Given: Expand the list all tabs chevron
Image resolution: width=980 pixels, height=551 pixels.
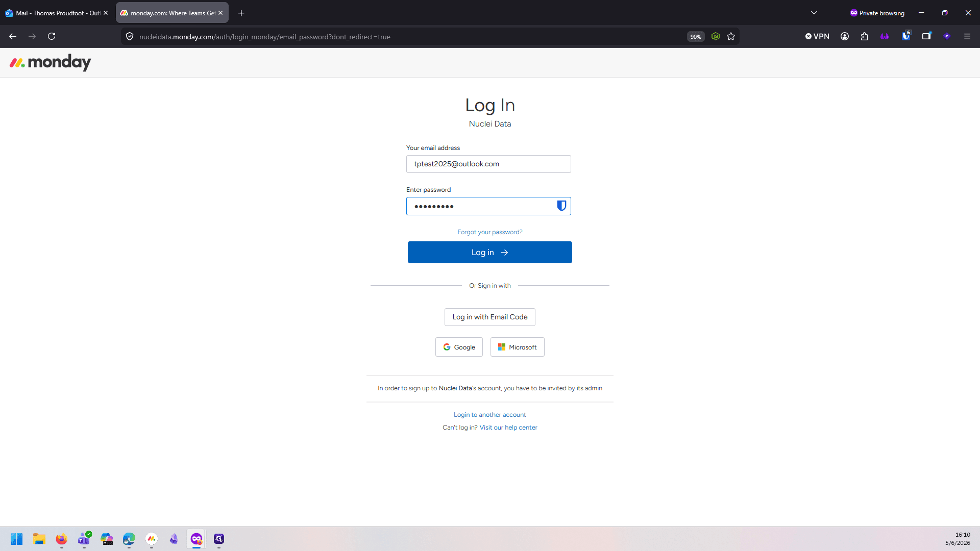Looking at the screenshot, I should tap(814, 13).
